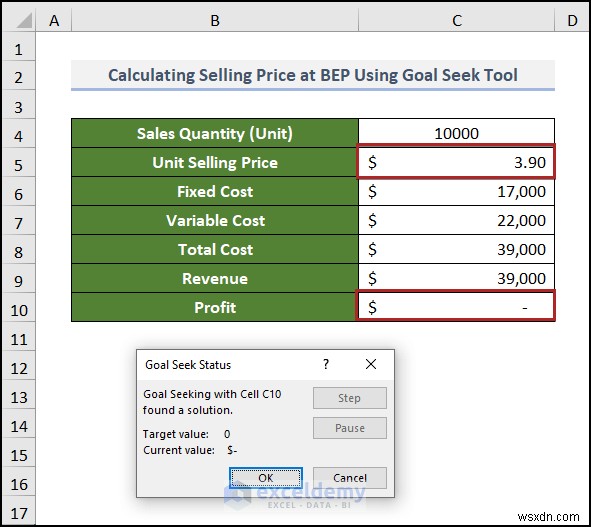
Task: Select the 'Fixed Cost' label cell
Action: pos(215,191)
